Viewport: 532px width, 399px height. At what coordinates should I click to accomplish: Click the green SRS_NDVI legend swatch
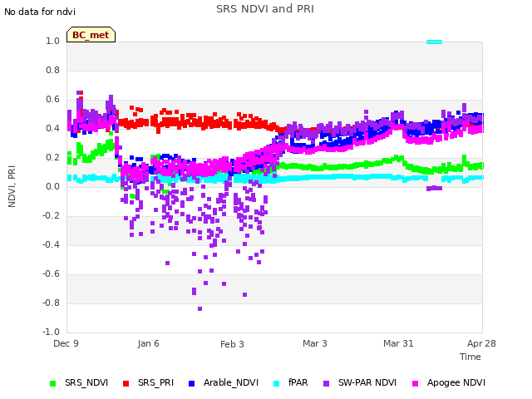tap(53, 383)
